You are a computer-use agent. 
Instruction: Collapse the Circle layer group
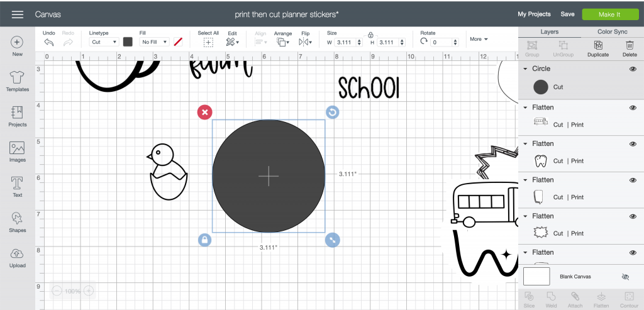point(525,69)
